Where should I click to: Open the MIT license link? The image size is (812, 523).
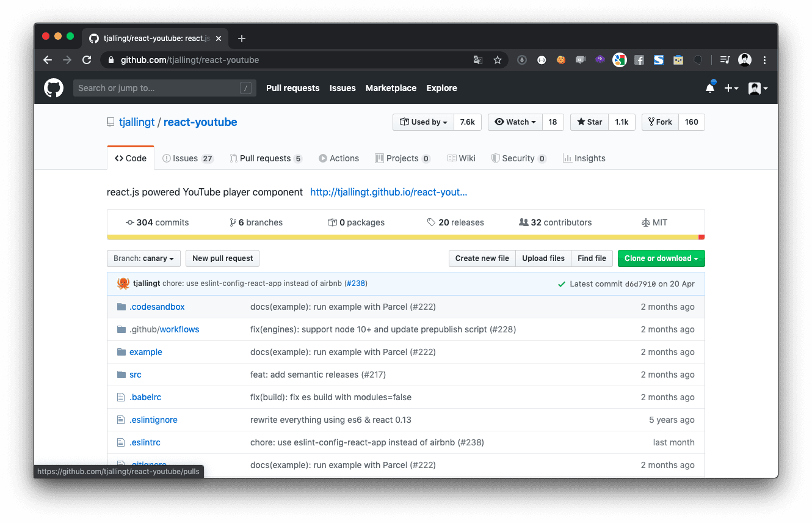click(x=654, y=222)
